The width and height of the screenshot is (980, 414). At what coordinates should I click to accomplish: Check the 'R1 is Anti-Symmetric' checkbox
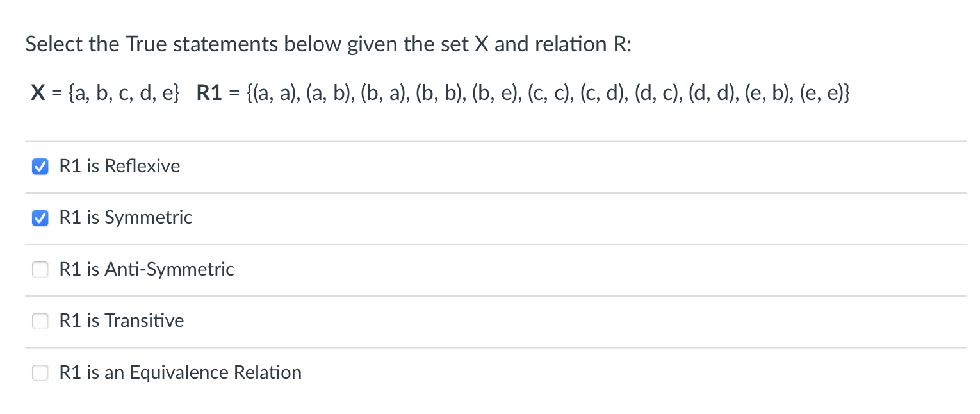pyautogui.click(x=40, y=270)
